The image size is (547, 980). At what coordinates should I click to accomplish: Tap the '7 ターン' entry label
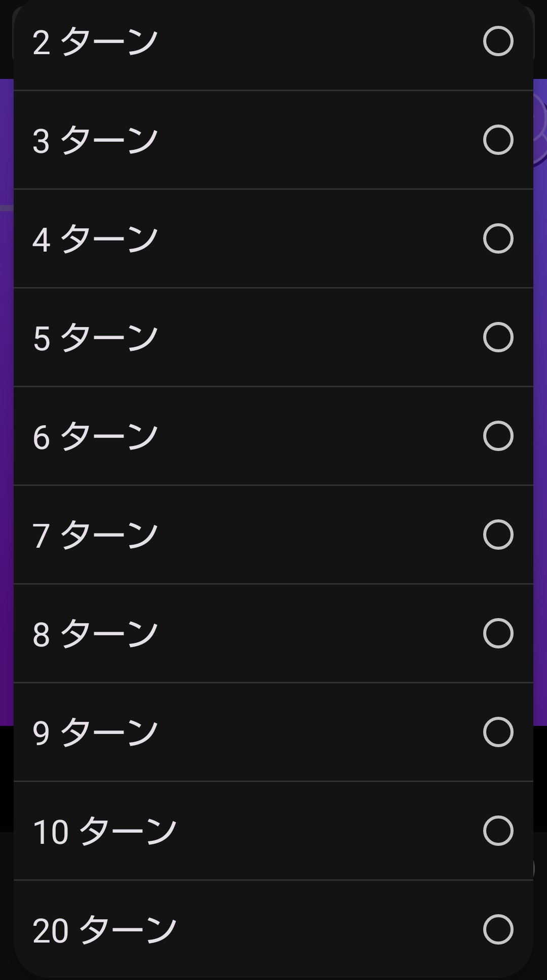tap(95, 536)
